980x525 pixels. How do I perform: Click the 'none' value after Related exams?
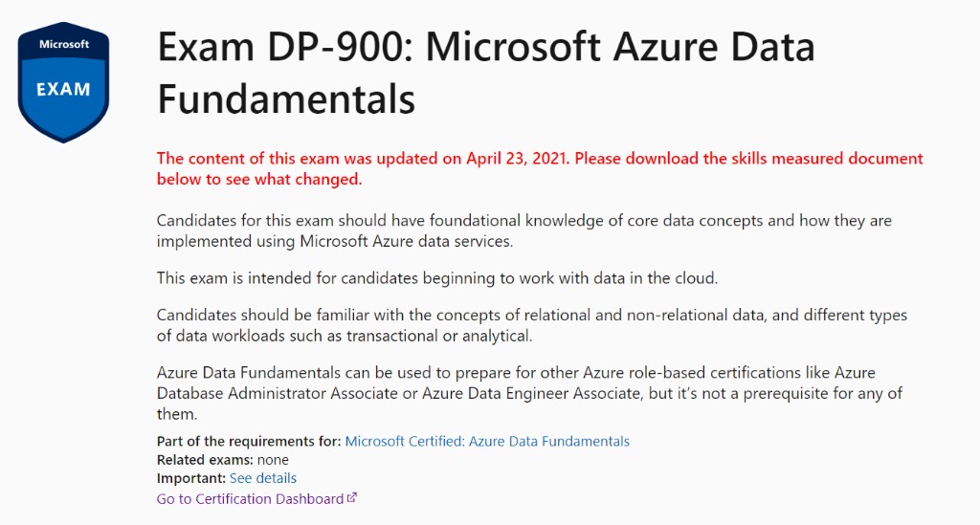[x=273, y=460]
